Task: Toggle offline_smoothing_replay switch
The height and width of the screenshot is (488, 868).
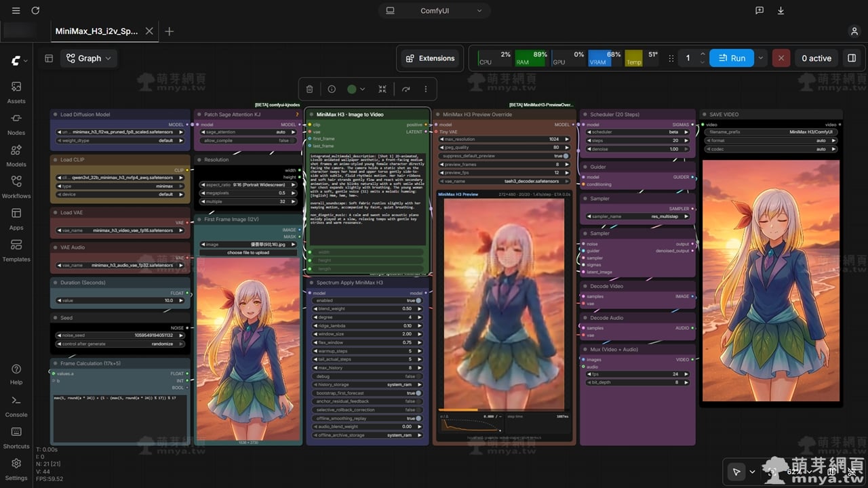Action: 366,418
